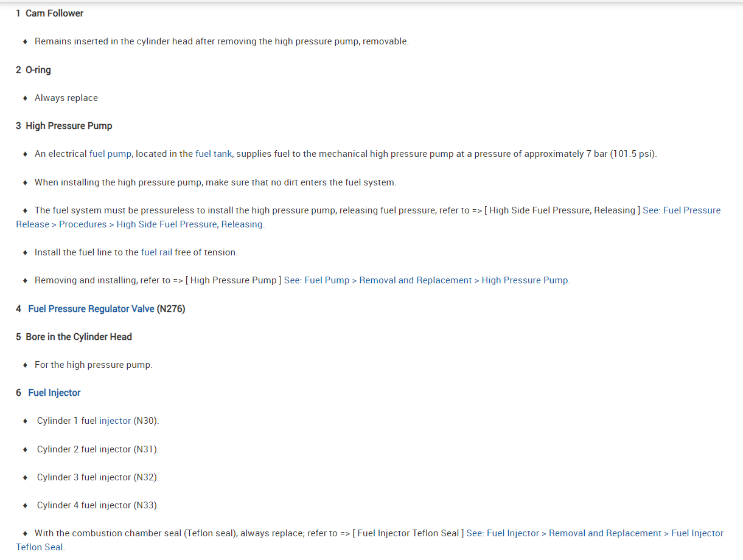Open 'Fuel Pressure Regulator Valve' heading link
This screenshot has height=560, width=743.
coord(91,309)
